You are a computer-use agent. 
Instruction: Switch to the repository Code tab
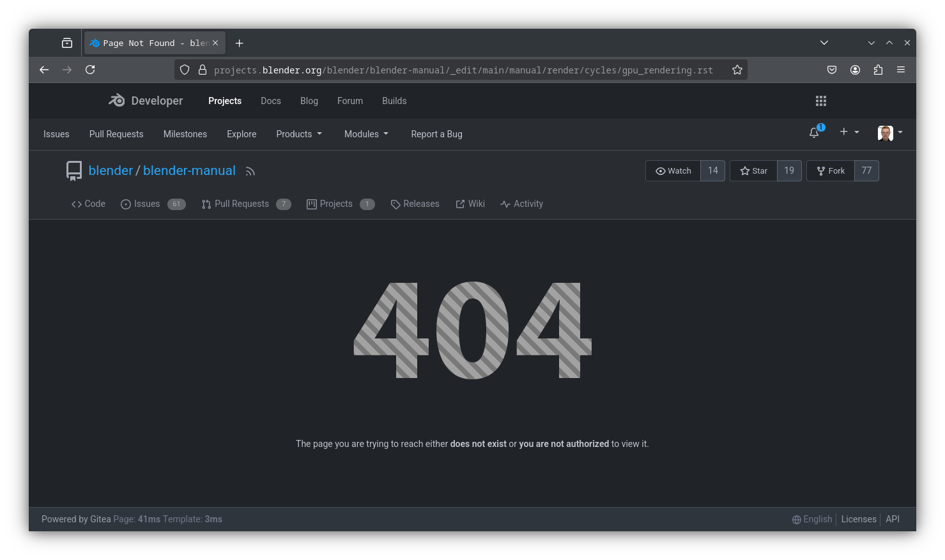(88, 204)
